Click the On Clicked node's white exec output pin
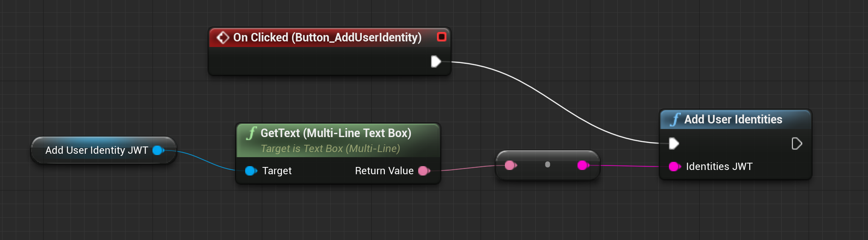Image resolution: width=868 pixels, height=240 pixels. pos(436,62)
